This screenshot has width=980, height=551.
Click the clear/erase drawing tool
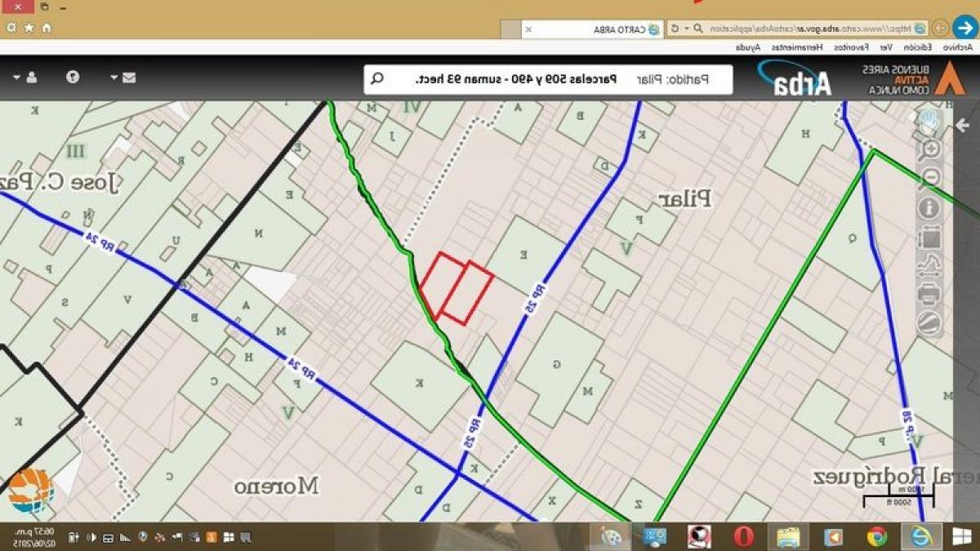tap(929, 322)
